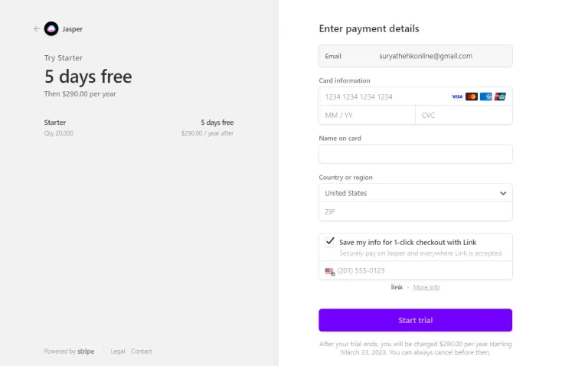The image size is (588, 366).
Task: Open the United States country selector
Action: tap(416, 193)
